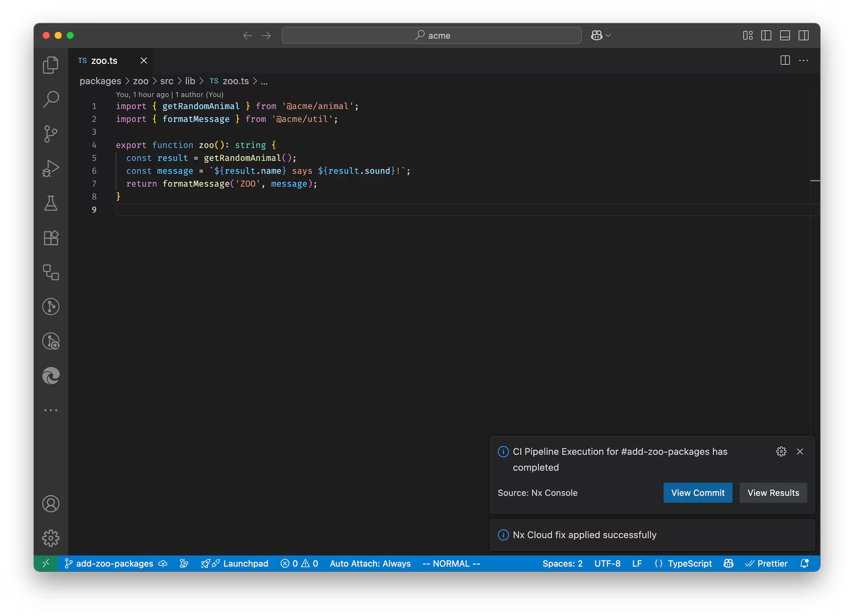
Task: Click the Manage gear icon
Action: (51, 538)
